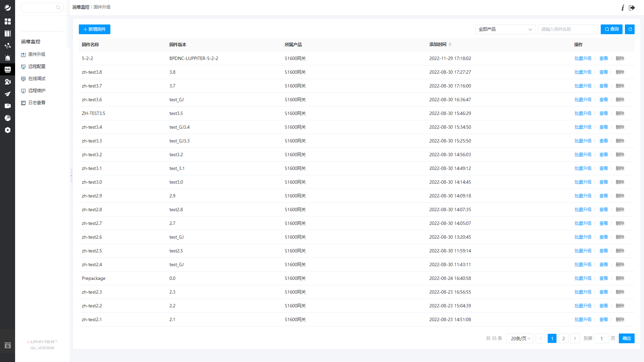Click the info 'i' icon in header
The width and height of the screenshot is (644, 362).
click(x=623, y=8)
